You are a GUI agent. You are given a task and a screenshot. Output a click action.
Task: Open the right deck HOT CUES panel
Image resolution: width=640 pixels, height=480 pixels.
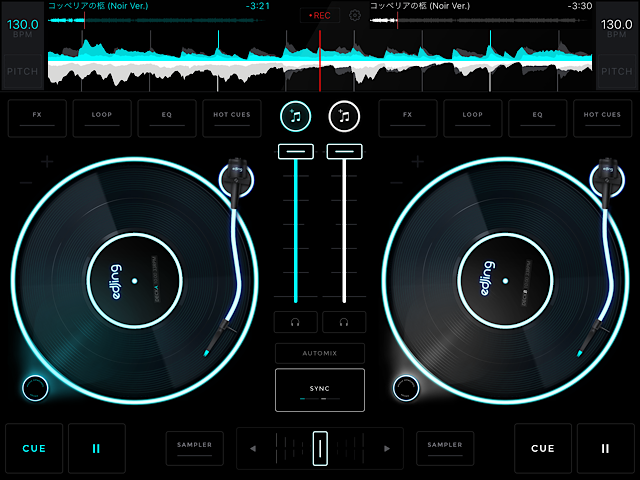coord(602,118)
